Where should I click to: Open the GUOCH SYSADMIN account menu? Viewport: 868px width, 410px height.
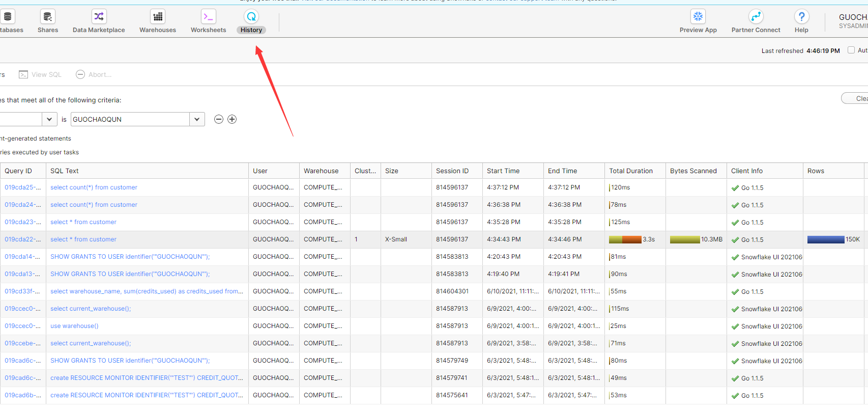point(853,21)
